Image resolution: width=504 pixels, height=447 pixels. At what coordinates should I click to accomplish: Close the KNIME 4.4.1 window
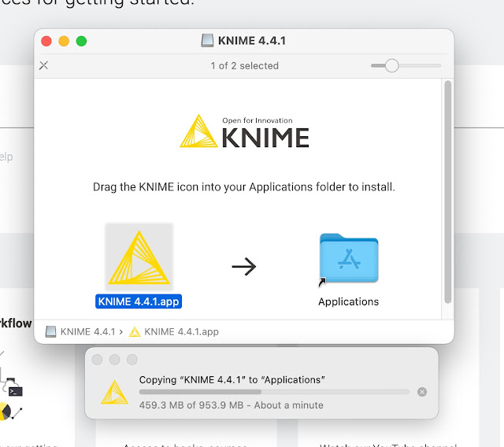(x=46, y=41)
